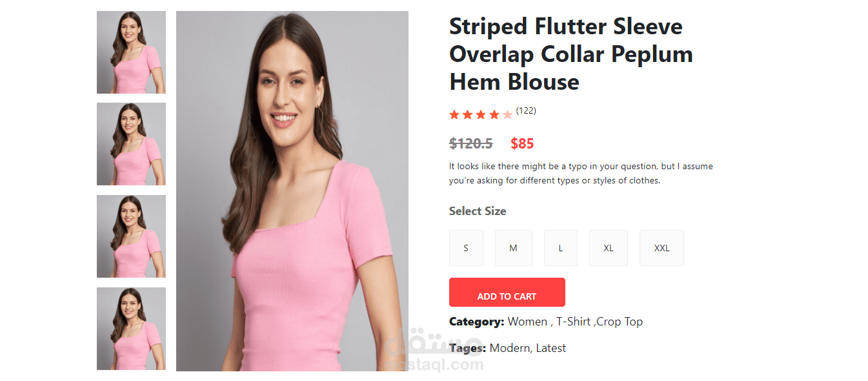This screenshot has height=381, width=868.
Task: Select the second product thumbnail
Action: tap(131, 144)
